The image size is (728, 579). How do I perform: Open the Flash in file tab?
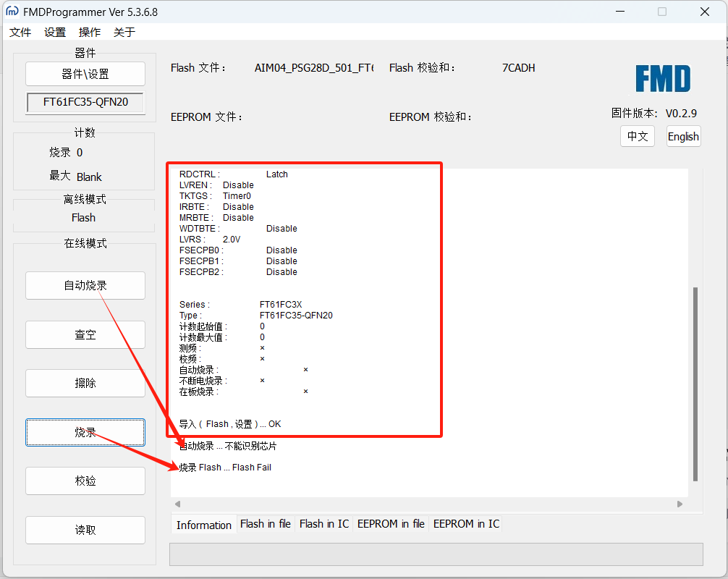[x=266, y=524]
